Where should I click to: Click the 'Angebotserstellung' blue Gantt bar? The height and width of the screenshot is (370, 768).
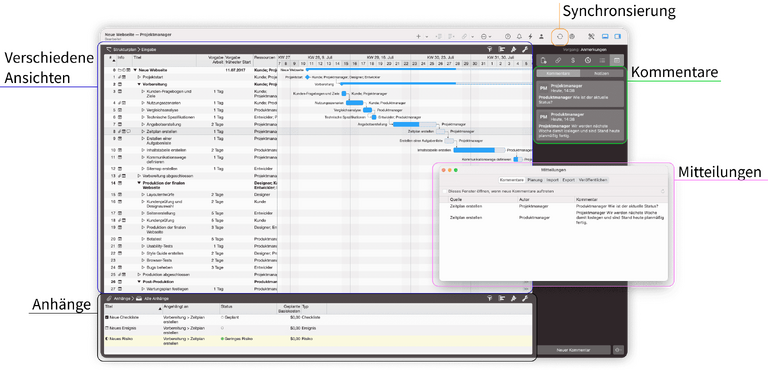[406, 124]
